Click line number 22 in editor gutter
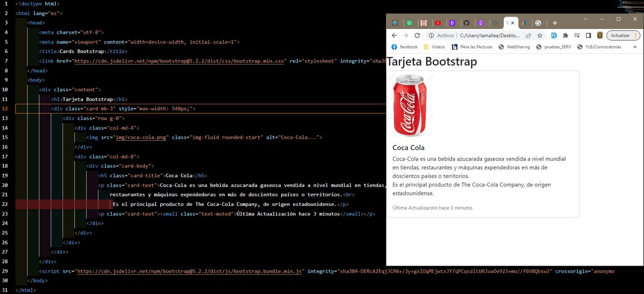644x294 pixels. click(5, 204)
